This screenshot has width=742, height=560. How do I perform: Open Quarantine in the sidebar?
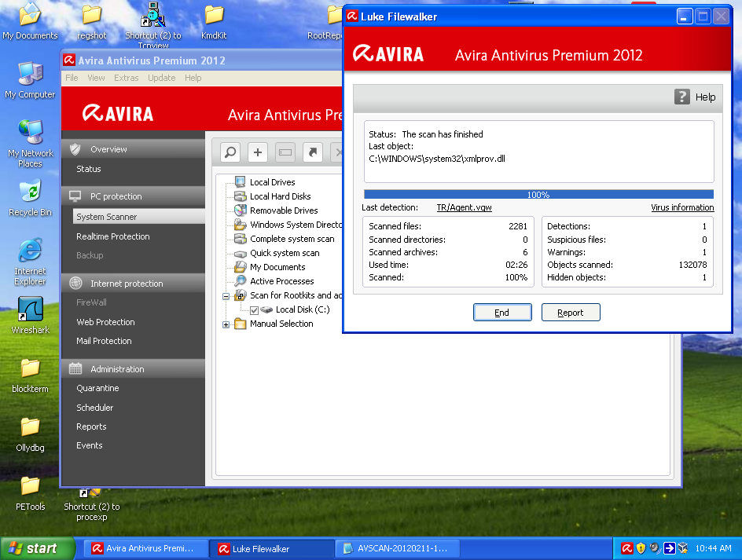[x=97, y=388]
